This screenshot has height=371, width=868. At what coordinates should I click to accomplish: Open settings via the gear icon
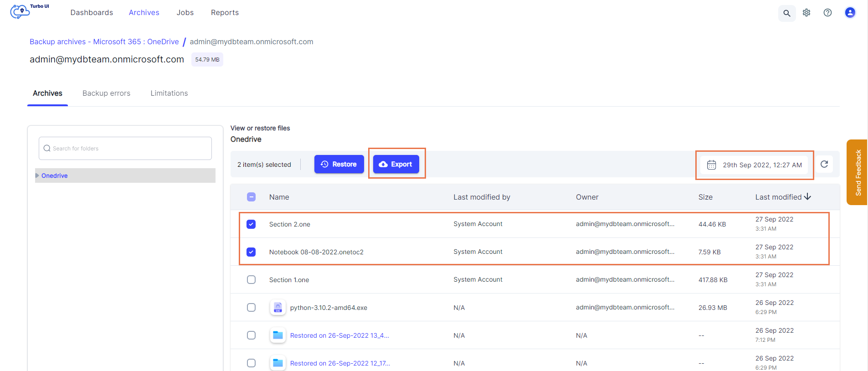click(806, 13)
